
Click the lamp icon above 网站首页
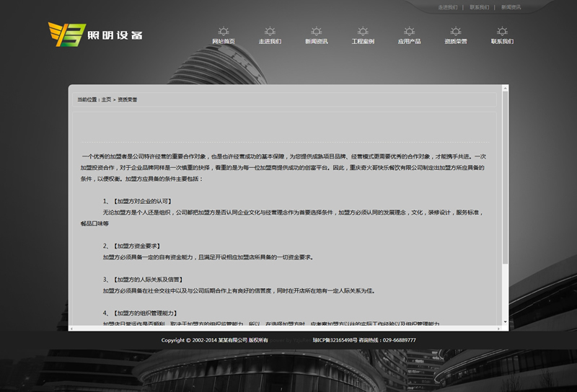point(224,31)
